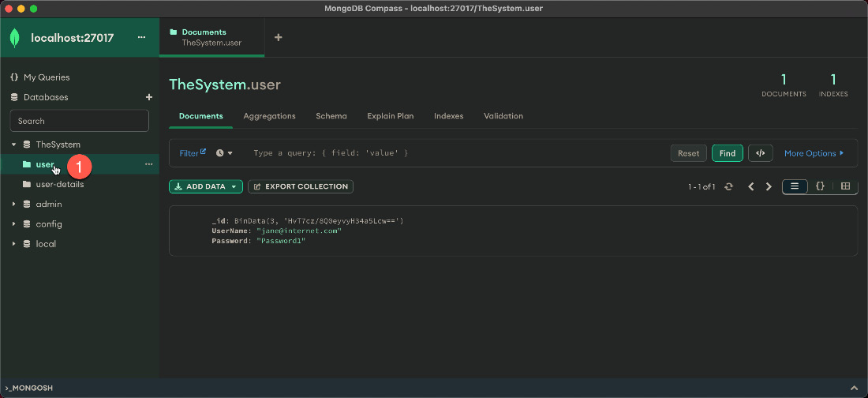The height and width of the screenshot is (398, 868).
Task: Open the Aggregations tab
Action: 270,116
